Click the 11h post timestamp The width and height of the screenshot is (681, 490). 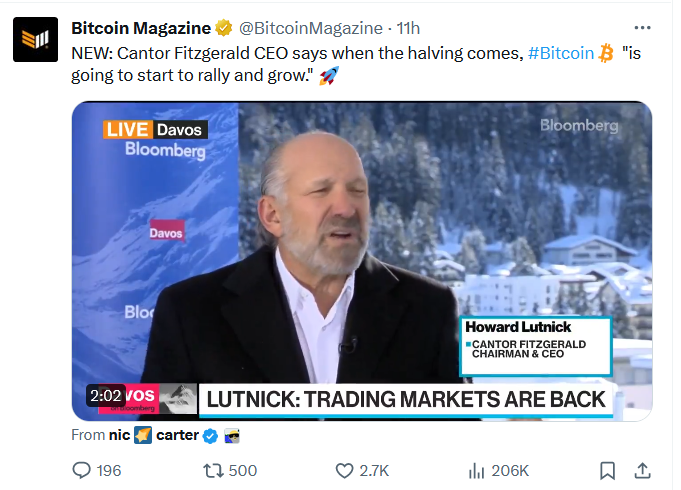click(409, 28)
